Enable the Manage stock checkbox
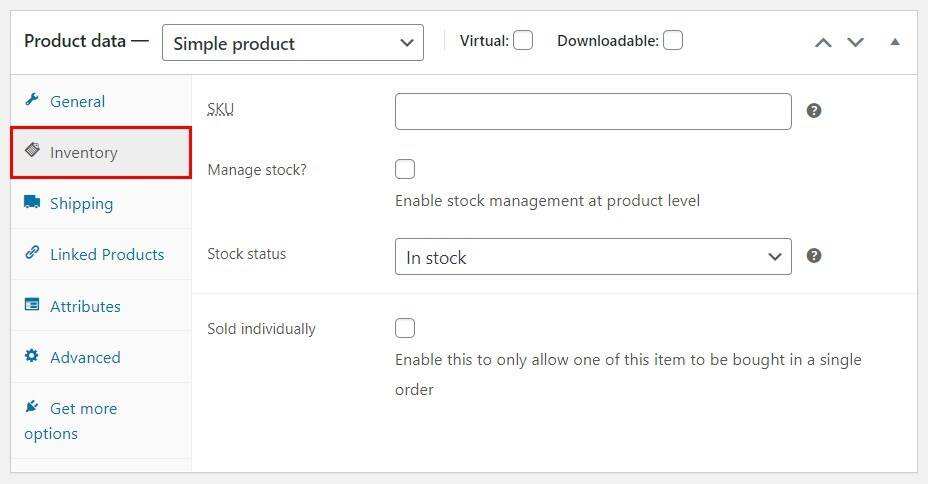Viewport: 928px width, 484px height. coord(405,169)
